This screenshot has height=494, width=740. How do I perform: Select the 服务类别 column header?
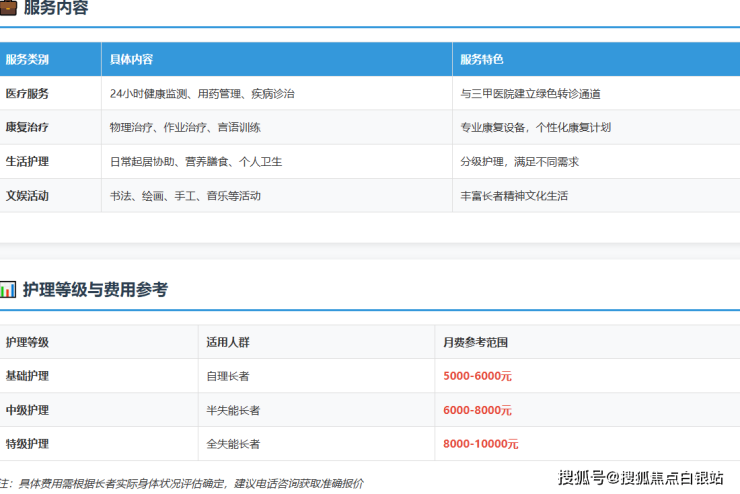[27, 59]
